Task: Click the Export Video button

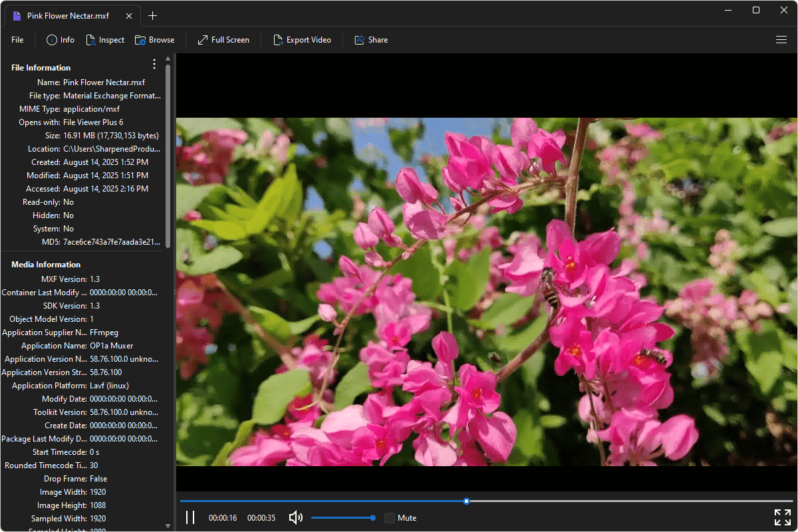Action: [302, 40]
